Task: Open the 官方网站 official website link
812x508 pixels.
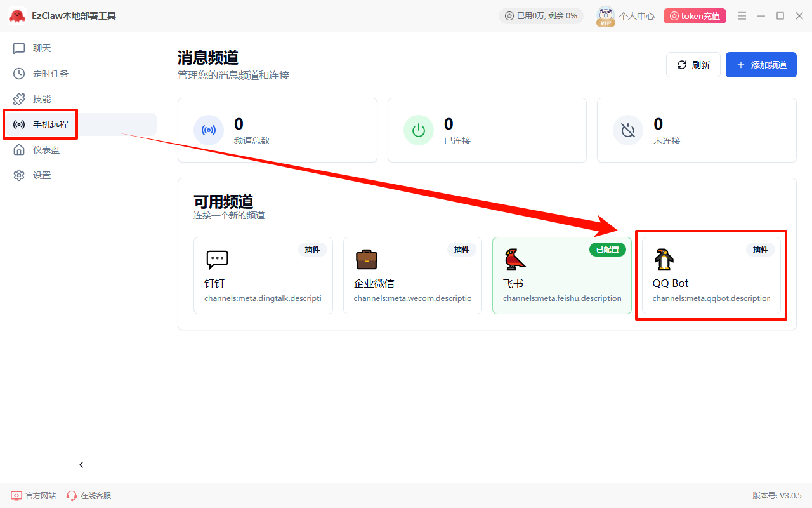Action: click(34, 495)
